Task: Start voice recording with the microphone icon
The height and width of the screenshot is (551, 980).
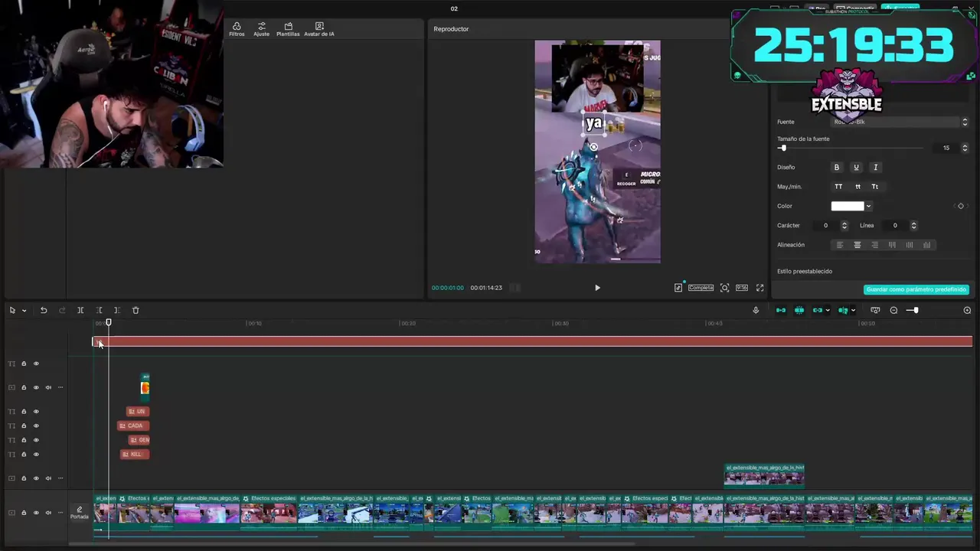Action: point(756,310)
